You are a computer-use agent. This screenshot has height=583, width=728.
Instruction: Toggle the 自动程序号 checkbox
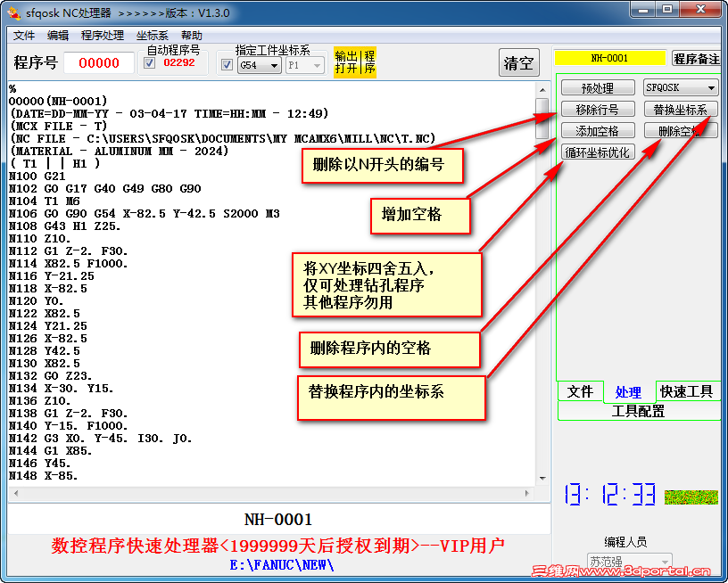150,62
